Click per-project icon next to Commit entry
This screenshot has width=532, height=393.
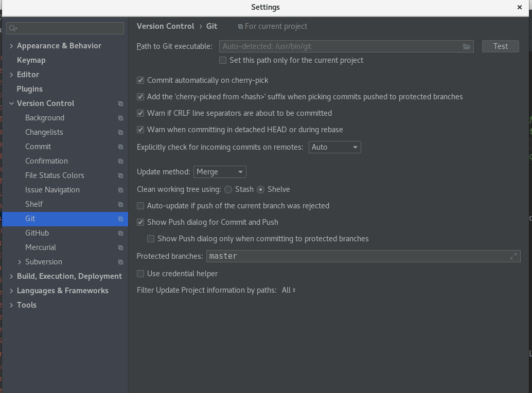120,147
